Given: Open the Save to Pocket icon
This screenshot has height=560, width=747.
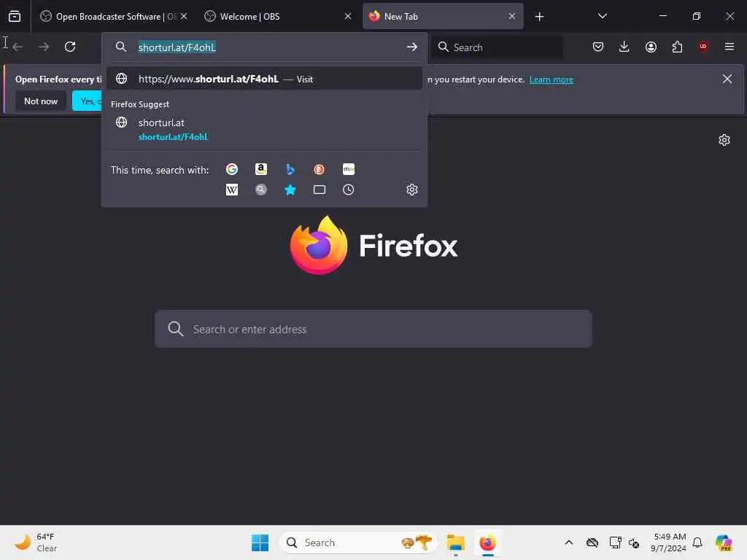Looking at the screenshot, I should 598,47.
